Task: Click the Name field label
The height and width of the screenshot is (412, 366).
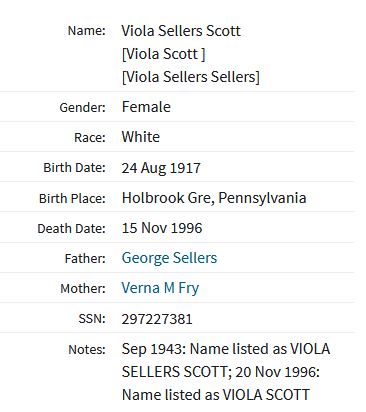Action: click(x=87, y=31)
